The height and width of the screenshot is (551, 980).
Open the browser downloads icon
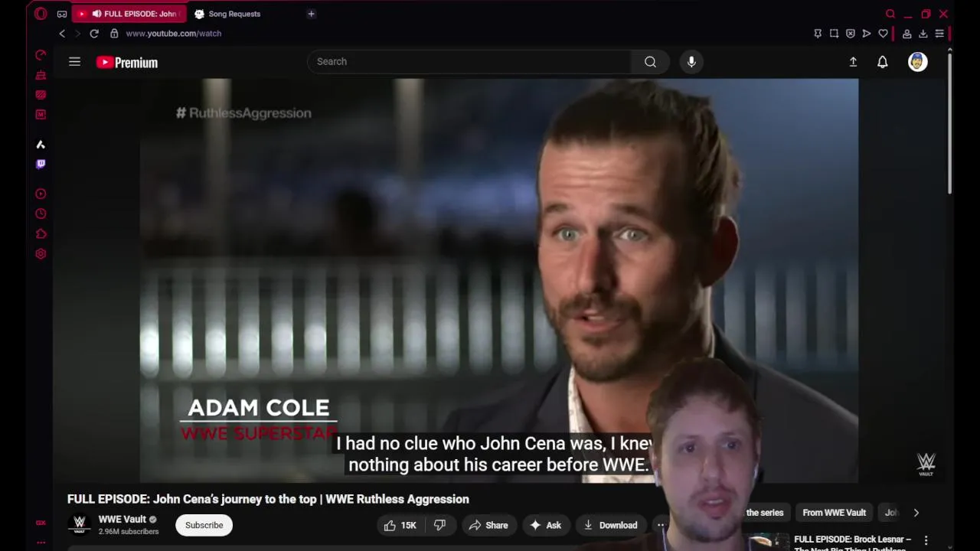(x=923, y=34)
